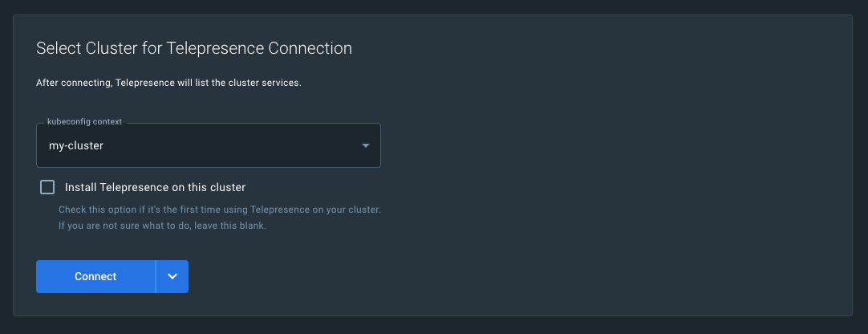868x334 pixels.
Task: Click the "Select Cluster for Telepresence Connection" heading
Action: pos(194,48)
